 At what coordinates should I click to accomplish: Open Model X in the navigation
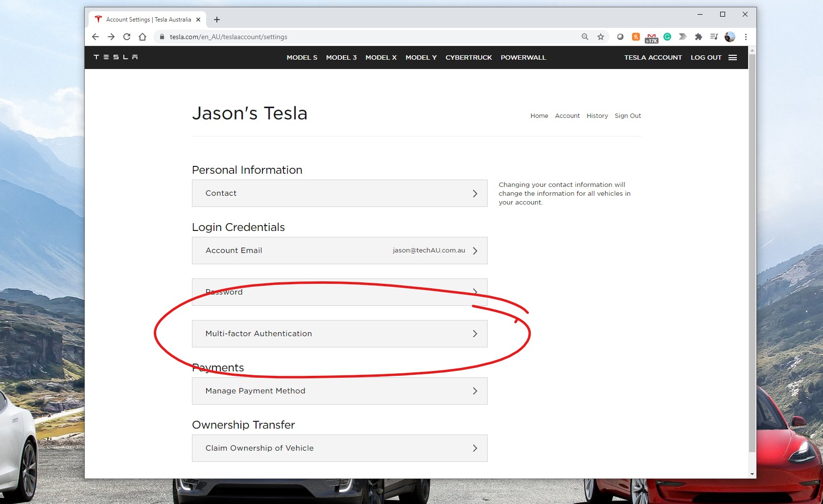coord(381,57)
